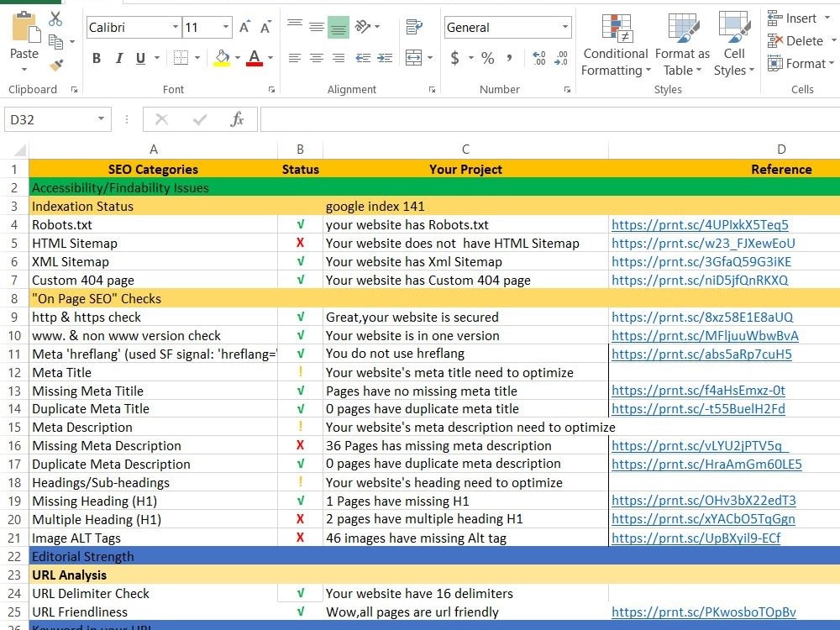Viewport: 840px width, 630px height.
Task: Decrease font size with smaller A icon
Action: [265, 27]
